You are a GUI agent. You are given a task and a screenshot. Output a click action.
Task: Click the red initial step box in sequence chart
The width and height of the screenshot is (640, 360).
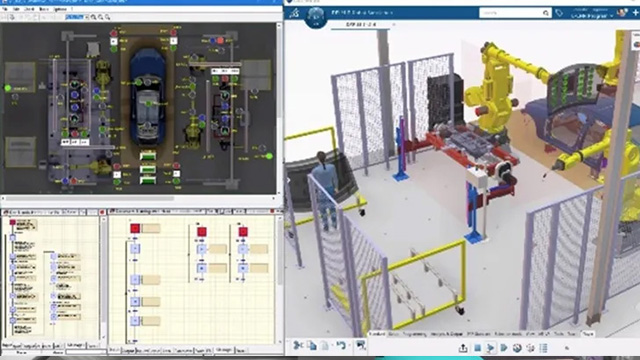click(135, 228)
